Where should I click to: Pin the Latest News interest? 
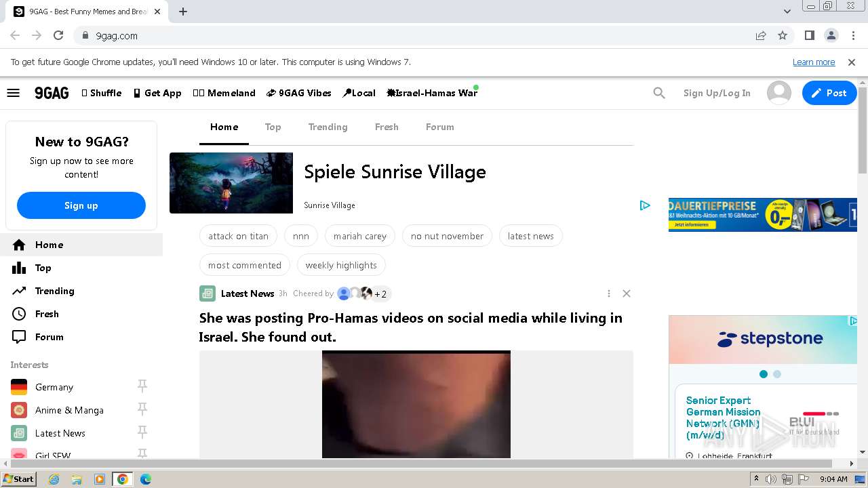tap(142, 432)
